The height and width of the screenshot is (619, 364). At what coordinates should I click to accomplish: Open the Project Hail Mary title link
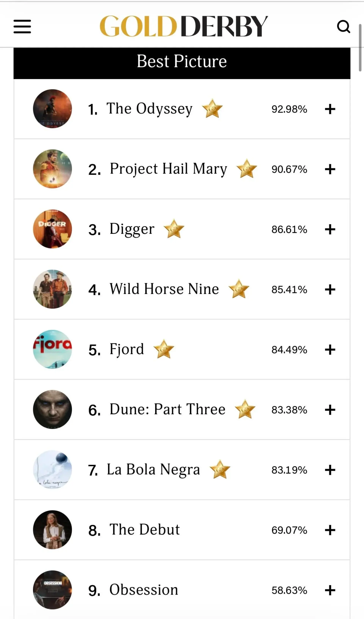pos(168,169)
